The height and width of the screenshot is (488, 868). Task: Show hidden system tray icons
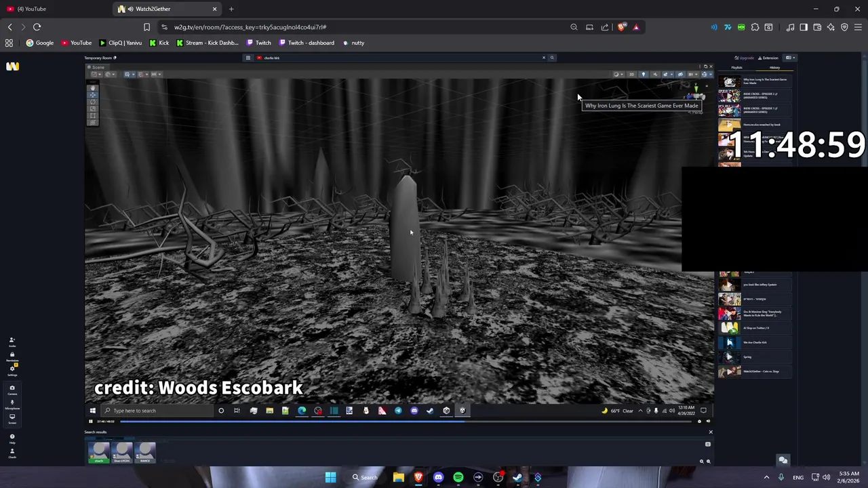pos(766,477)
